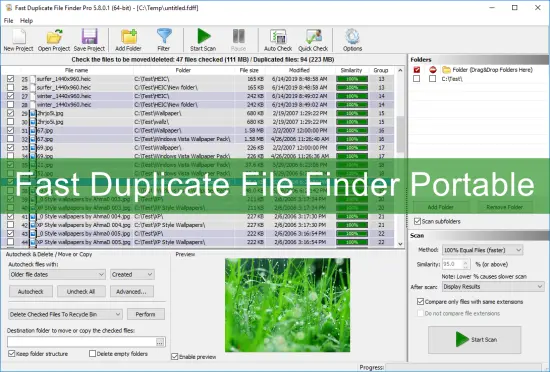The width and height of the screenshot is (550, 372).
Task: Click C:\Test\XP Style Wallpapers\ folder in row 44
Action: (170, 242)
